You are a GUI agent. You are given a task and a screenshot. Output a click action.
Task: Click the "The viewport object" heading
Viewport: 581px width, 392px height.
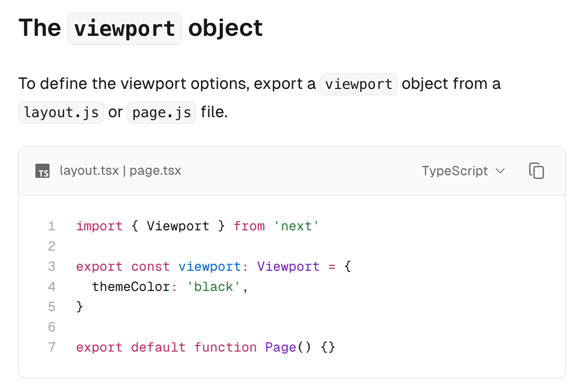click(x=141, y=28)
